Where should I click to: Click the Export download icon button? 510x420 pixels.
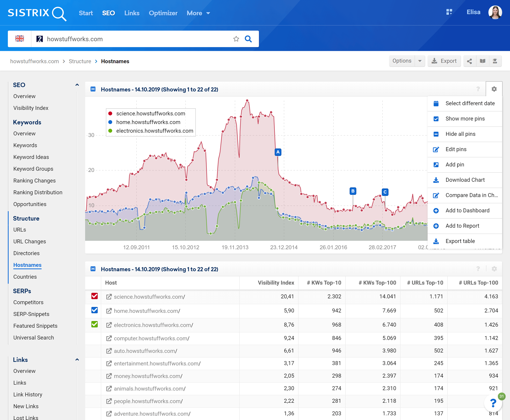pos(444,61)
